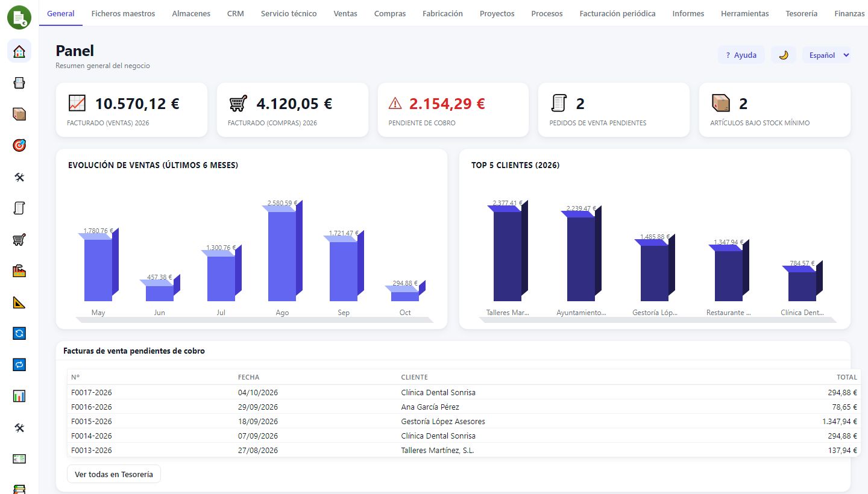Screen dimensions: 868x494
Task: Click the 1.347,94 € total in the table
Action: pyautogui.click(x=840, y=421)
